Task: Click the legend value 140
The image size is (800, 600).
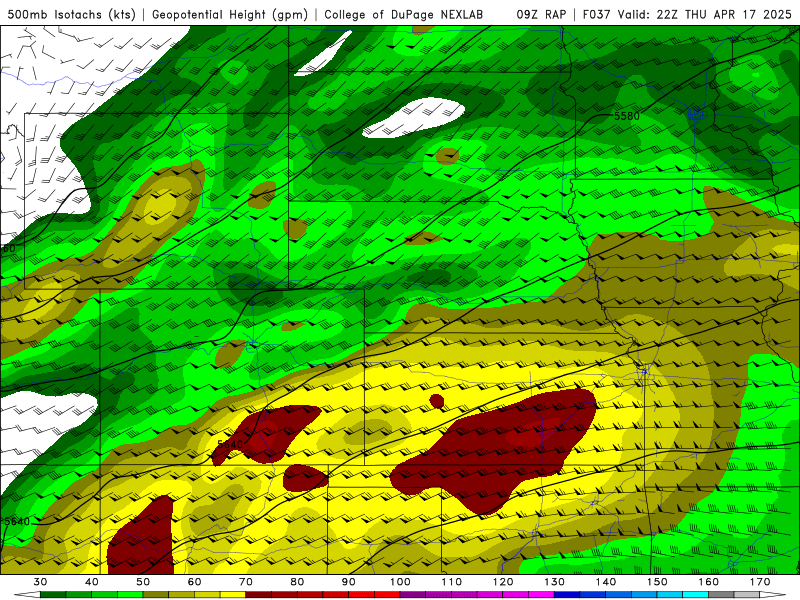Action: 606,582
